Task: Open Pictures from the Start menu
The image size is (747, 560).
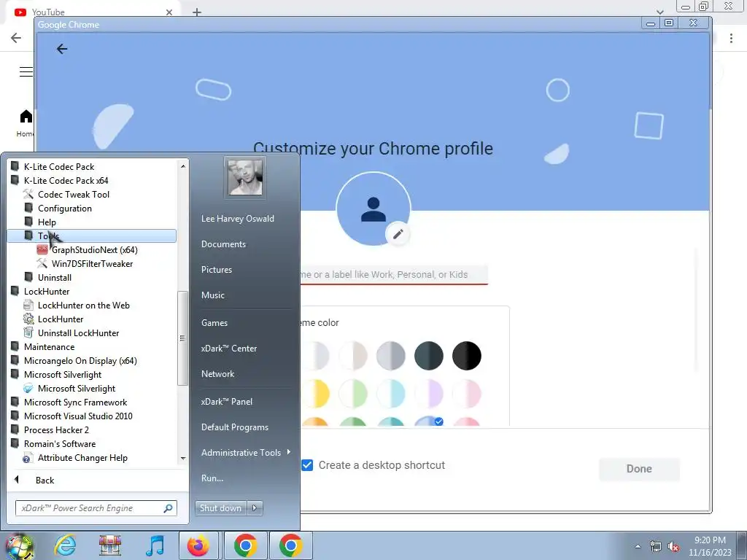Action: pyautogui.click(x=216, y=270)
